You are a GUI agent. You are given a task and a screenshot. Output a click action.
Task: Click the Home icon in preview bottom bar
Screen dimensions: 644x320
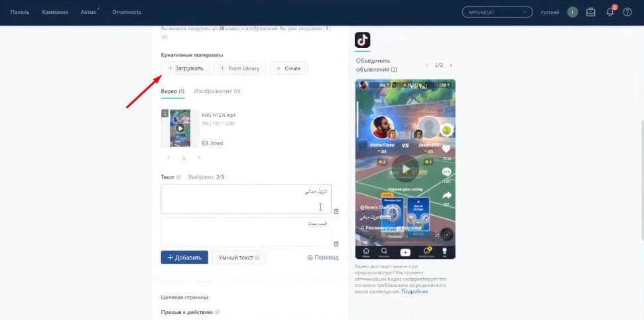coord(366,252)
